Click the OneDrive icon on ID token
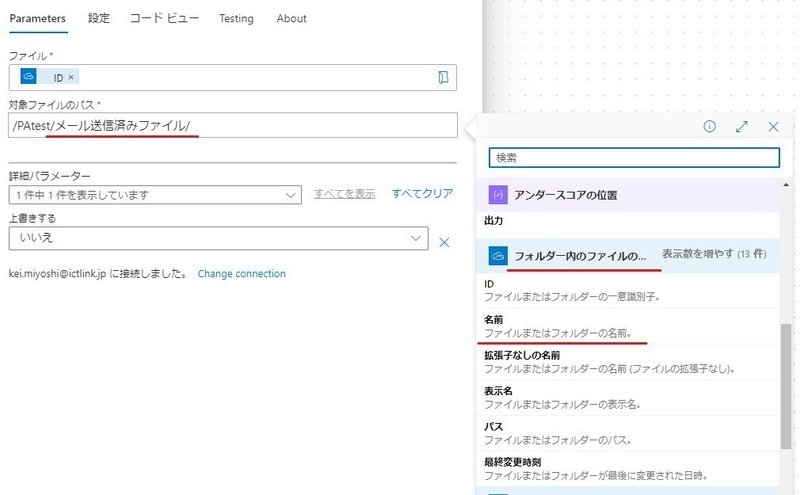 (29, 76)
